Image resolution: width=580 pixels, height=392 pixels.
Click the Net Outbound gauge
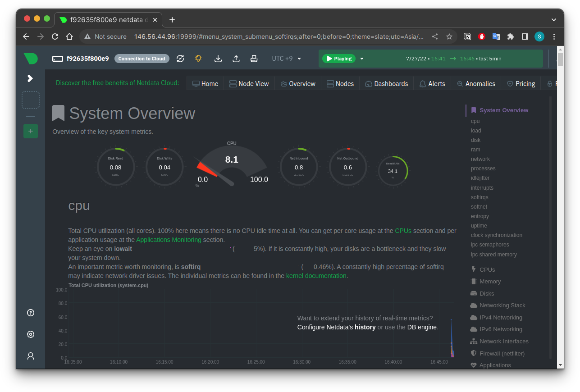tap(348, 167)
